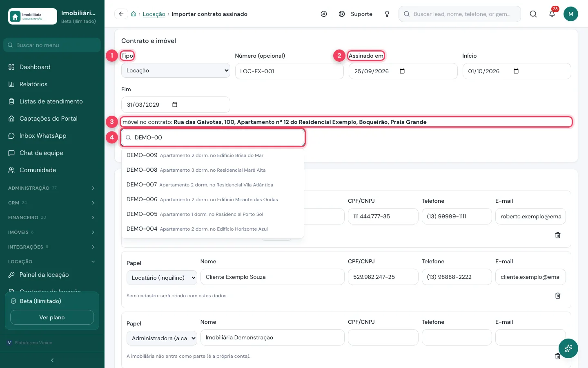Click the search magnifier button
Image resolution: width=588 pixels, height=368 pixels.
tap(533, 14)
